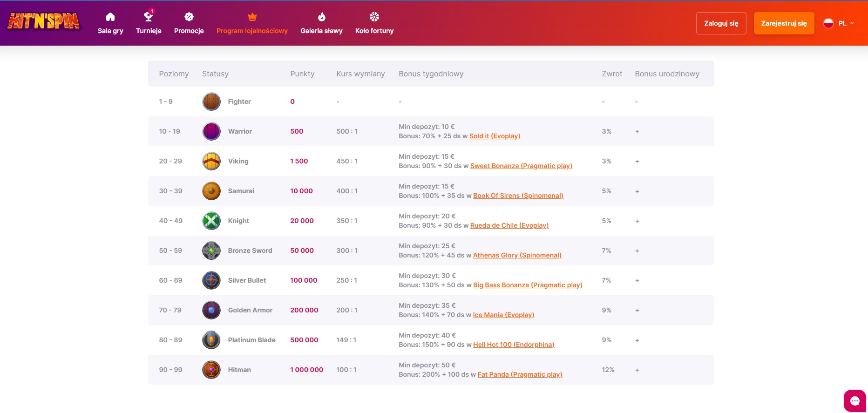
Task: Click the Koło fortuny wheel icon
Action: pyautogui.click(x=374, y=17)
